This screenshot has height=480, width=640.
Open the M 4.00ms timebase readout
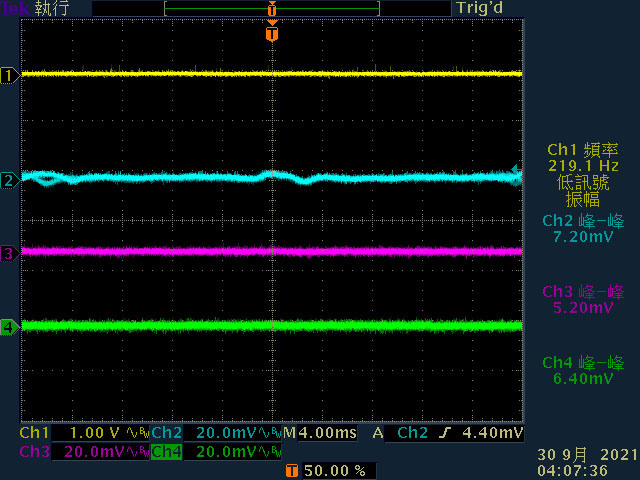319,434
